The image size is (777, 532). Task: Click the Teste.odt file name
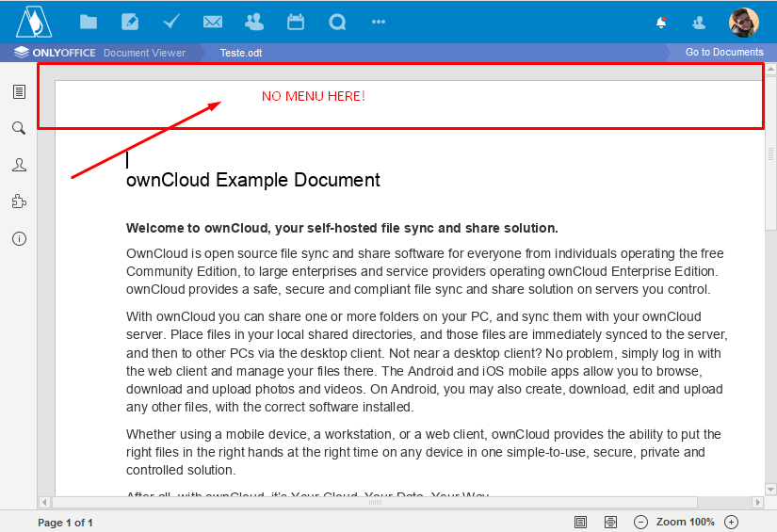[241, 53]
